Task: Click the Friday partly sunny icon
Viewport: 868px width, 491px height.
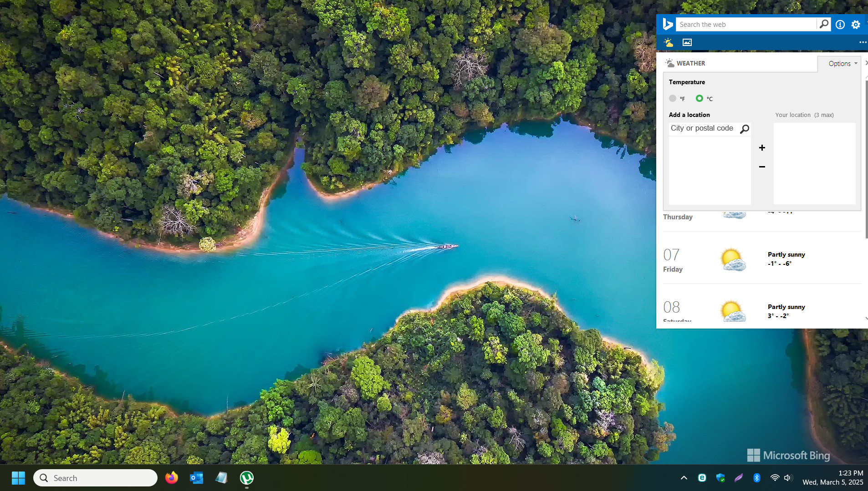Action: tap(733, 259)
